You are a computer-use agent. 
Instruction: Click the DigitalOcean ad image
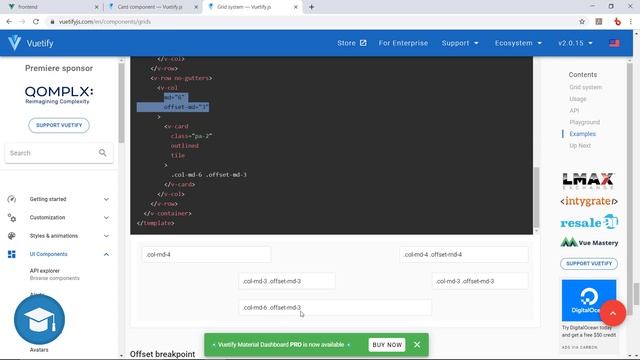[589, 300]
